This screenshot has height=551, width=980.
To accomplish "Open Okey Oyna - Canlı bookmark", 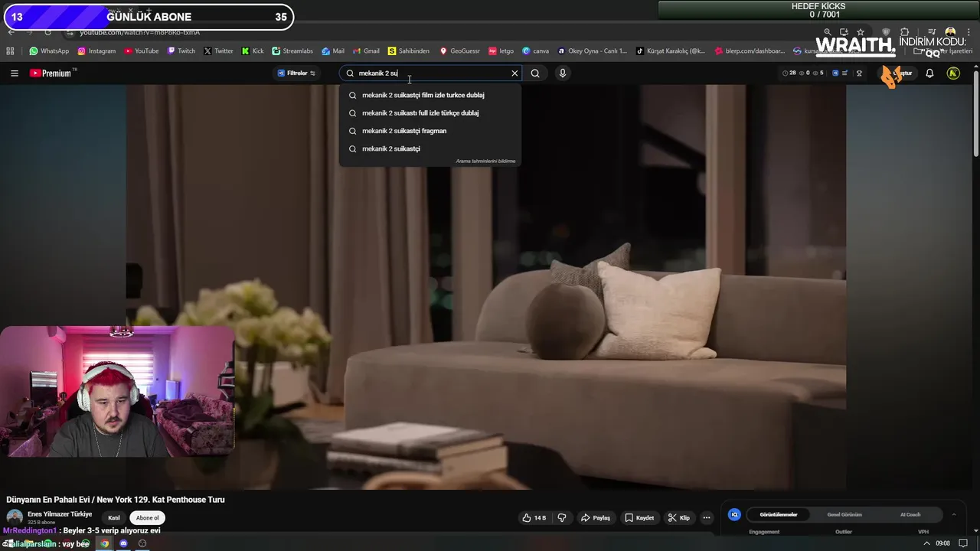I will 593,51.
